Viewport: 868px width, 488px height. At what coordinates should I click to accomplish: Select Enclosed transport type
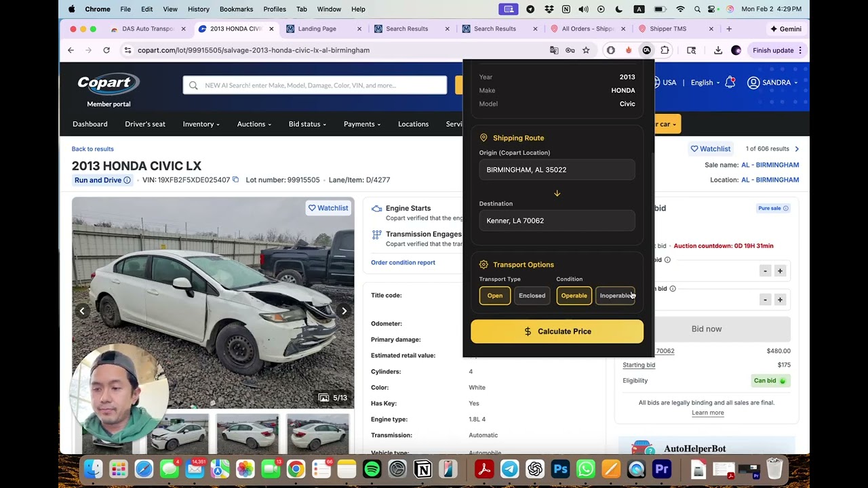(532, 296)
